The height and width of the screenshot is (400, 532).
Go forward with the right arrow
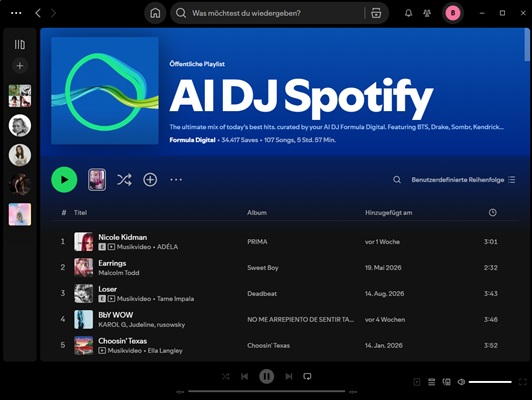[x=53, y=13]
